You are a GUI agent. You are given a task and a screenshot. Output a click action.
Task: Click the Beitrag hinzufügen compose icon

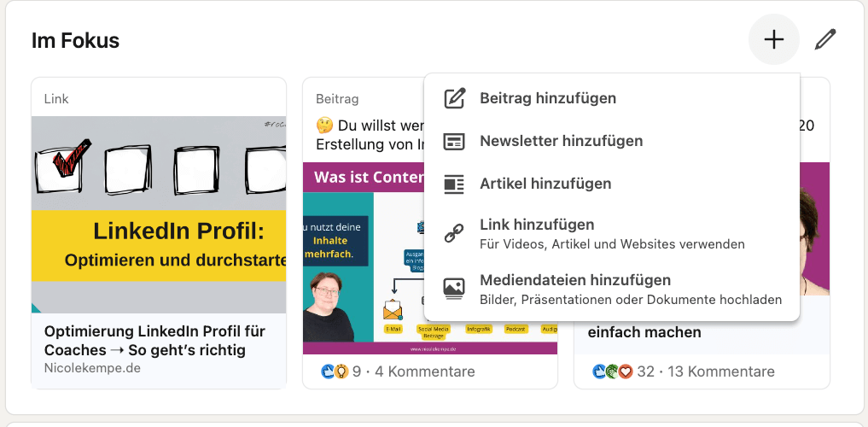[x=455, y=98]
